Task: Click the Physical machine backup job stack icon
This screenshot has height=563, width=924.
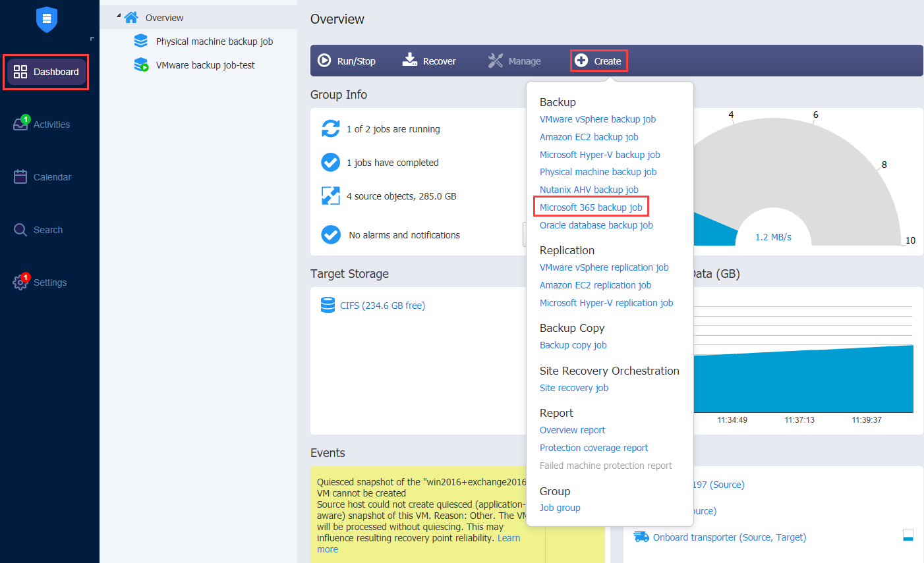Action: tap(141, 41)
